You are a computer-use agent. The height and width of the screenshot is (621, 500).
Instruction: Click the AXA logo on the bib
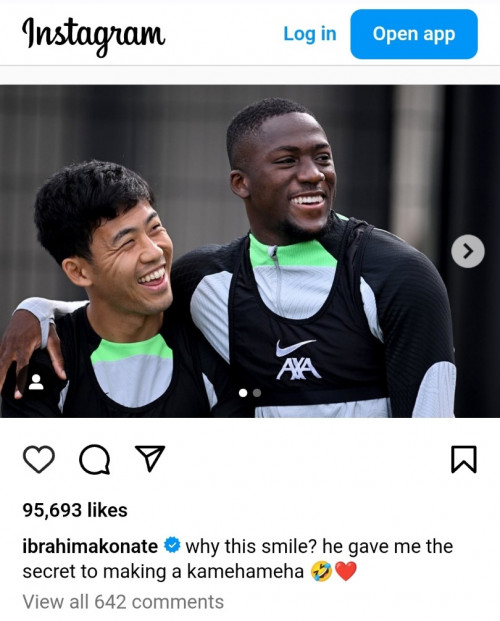click(x=298, y=369)
